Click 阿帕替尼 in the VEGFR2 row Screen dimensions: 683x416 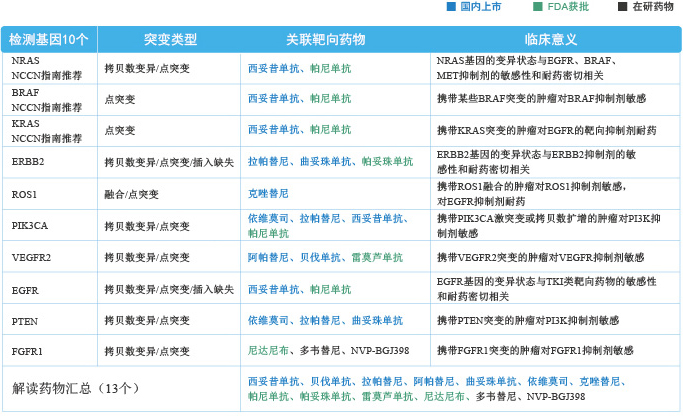click(x=268, y=257)
